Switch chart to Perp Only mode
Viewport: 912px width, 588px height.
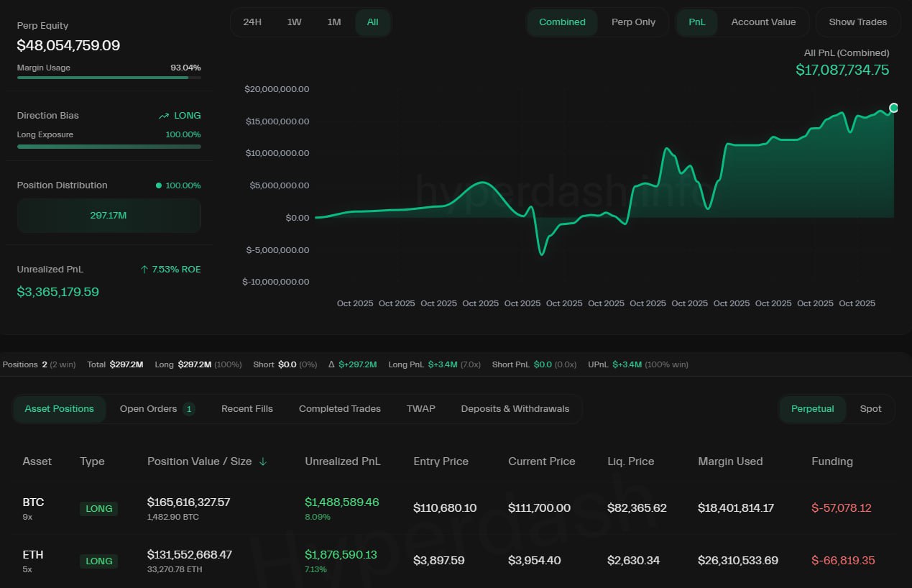[x=633, y=22]
